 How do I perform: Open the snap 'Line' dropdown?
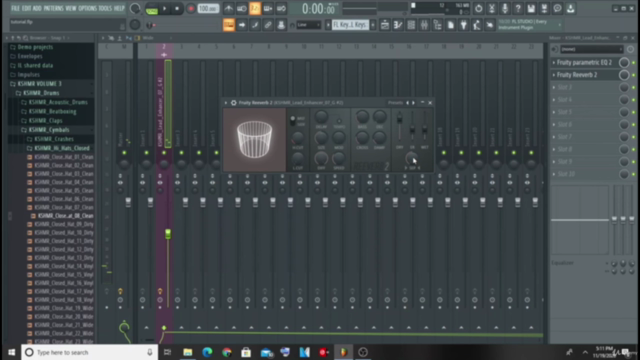click(x=308, y=25)
